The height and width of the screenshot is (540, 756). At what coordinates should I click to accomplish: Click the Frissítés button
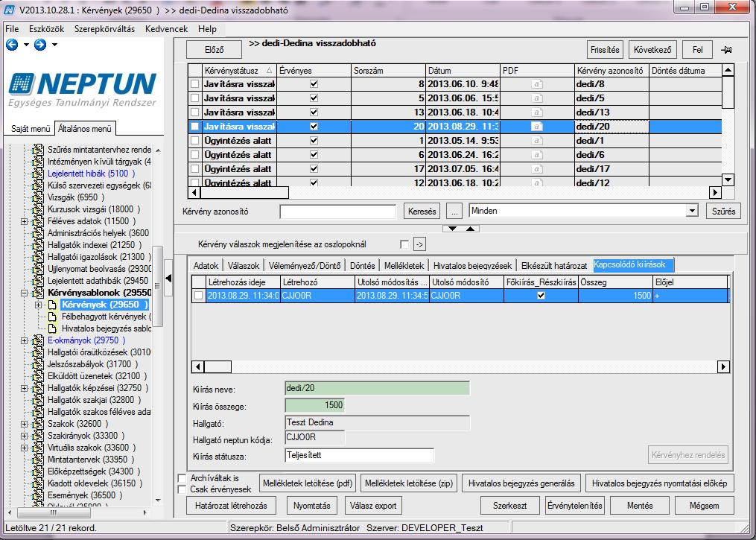(x=605, y=50)
